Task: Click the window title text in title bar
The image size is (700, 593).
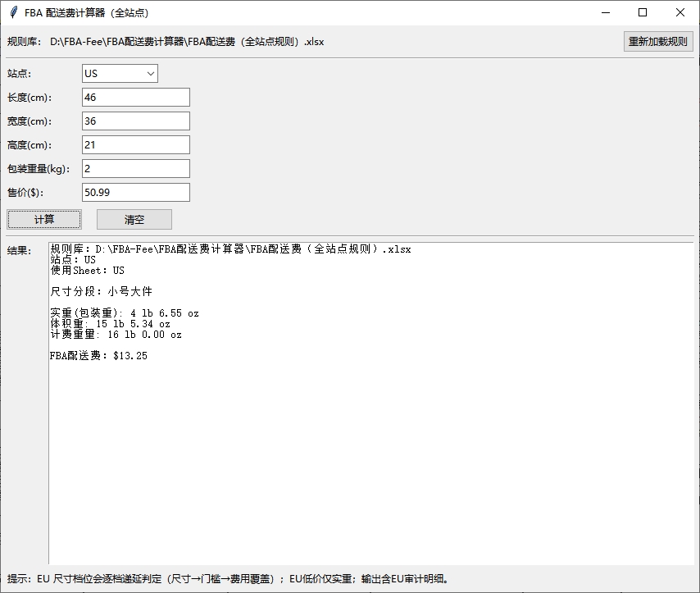Action: (87, 13)
